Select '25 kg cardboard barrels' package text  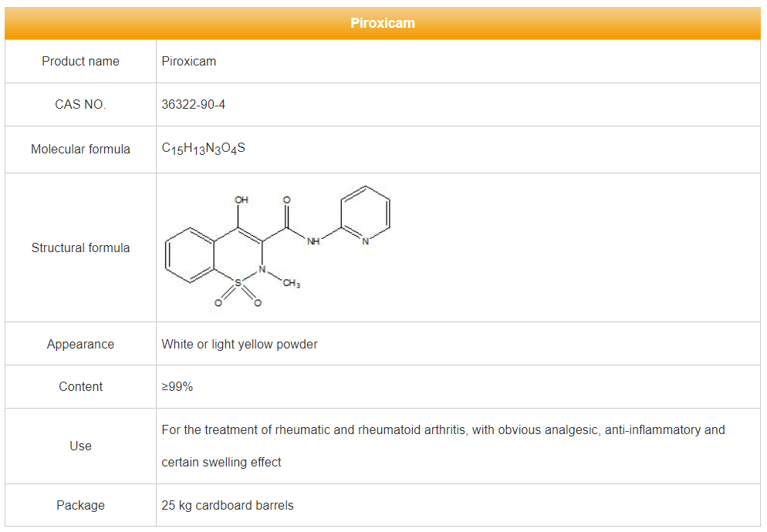228,506
